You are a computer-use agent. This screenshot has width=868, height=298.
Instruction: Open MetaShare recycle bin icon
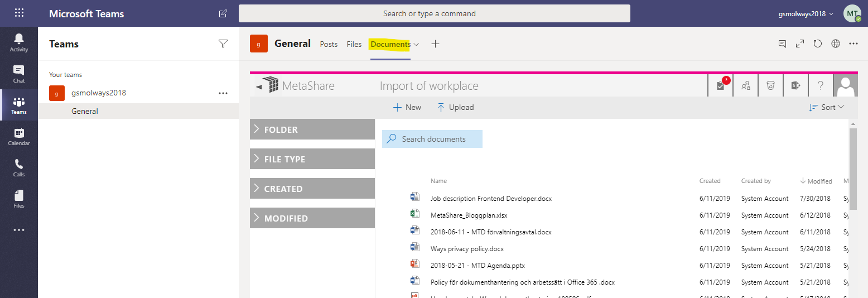point(770,85)
